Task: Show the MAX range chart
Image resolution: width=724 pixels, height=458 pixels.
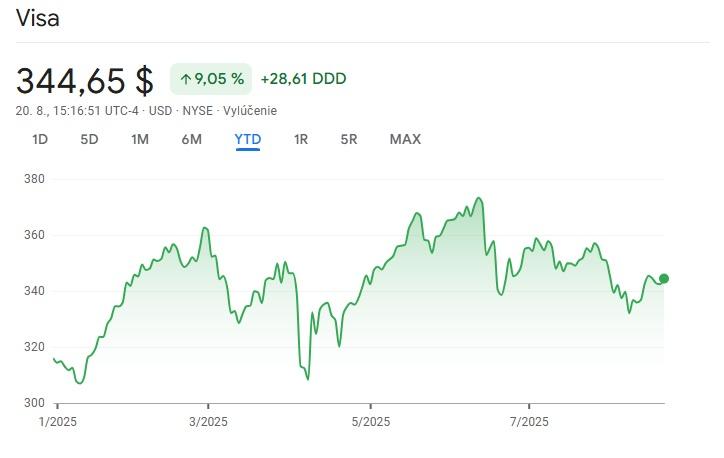Action: pyautogui.click(x=405, y=140)
